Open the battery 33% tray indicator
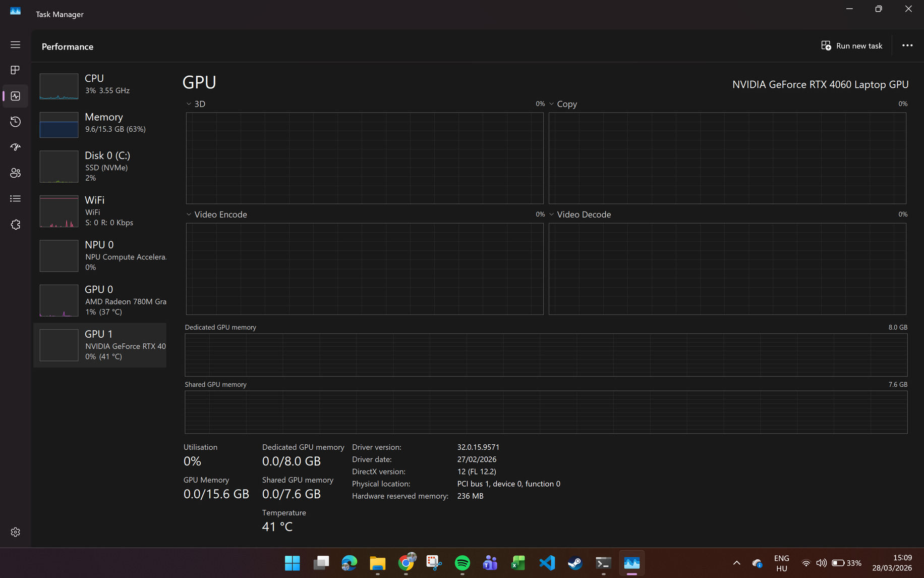The height and width of the screenshot is (578, 924). click(x=847, y=563)
